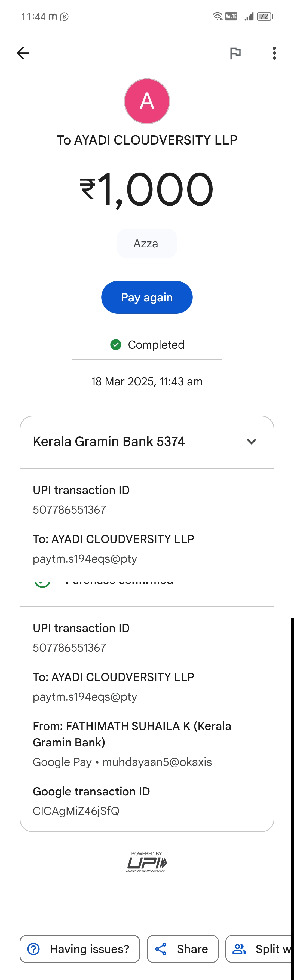Tap the share icon in Share button
294x980 pixels.
click(161, 949)
